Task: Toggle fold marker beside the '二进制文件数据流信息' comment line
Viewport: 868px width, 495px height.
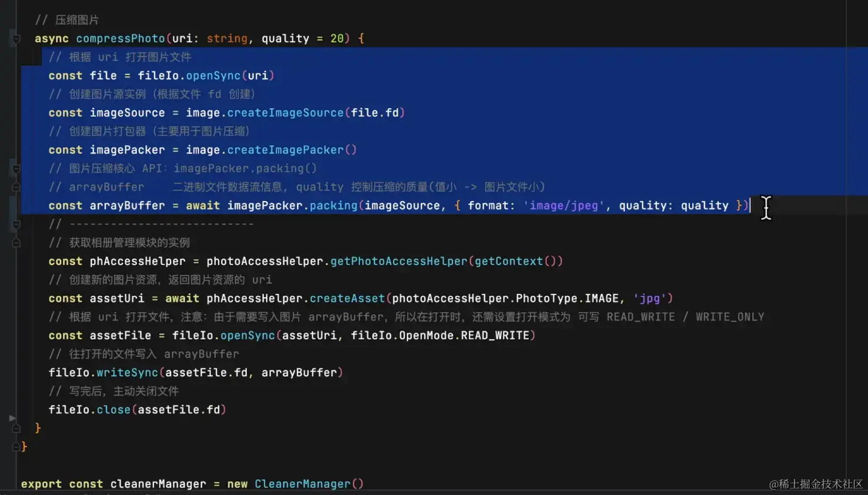Action: (16, 187)
